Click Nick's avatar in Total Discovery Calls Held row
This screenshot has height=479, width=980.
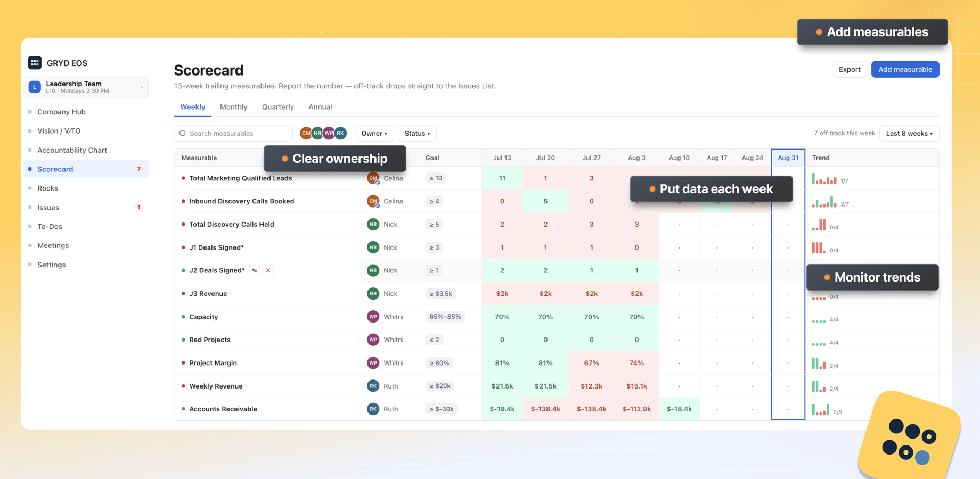coord(373,224)
